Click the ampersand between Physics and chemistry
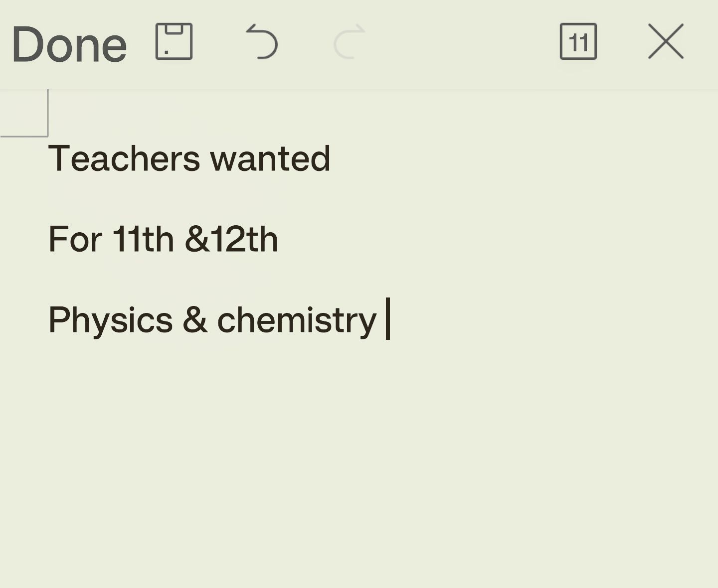718x588 pixels. [x=194, y=320]
